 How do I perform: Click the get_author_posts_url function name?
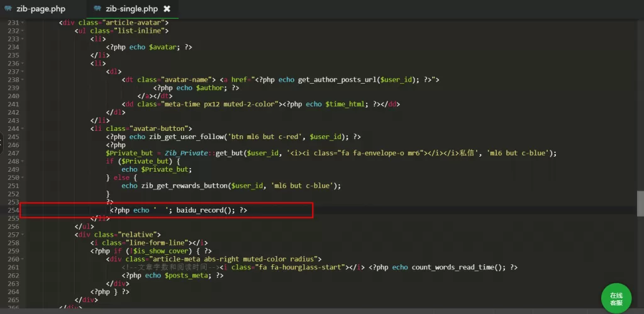coord(337,80)
